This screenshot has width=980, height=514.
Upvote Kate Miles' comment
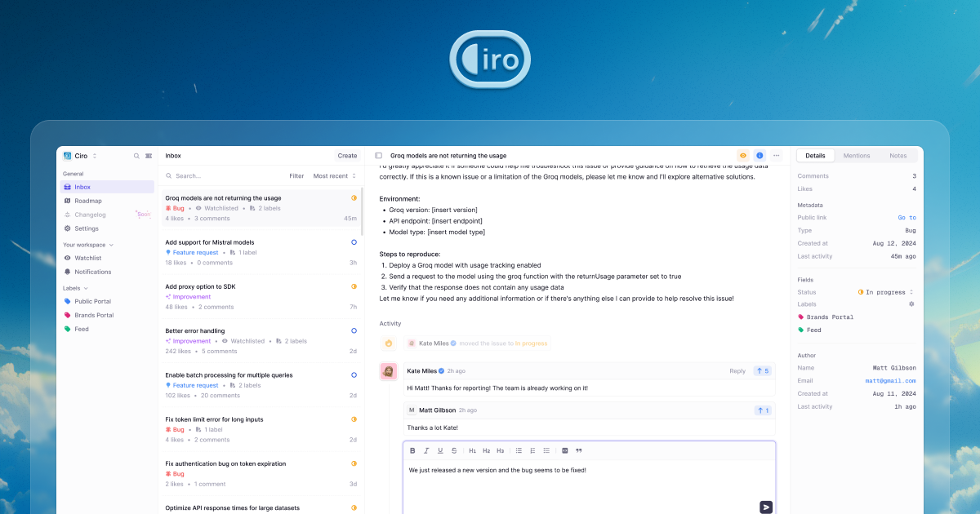763,371
